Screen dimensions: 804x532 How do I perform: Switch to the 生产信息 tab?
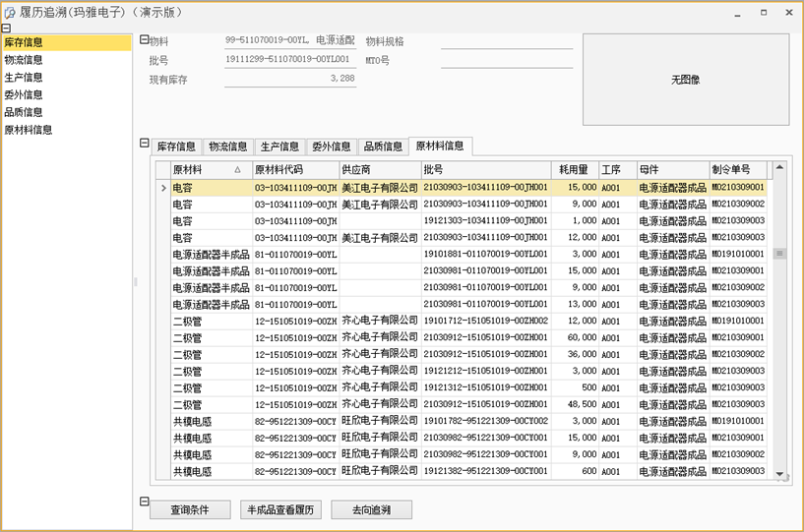(279, 147)
